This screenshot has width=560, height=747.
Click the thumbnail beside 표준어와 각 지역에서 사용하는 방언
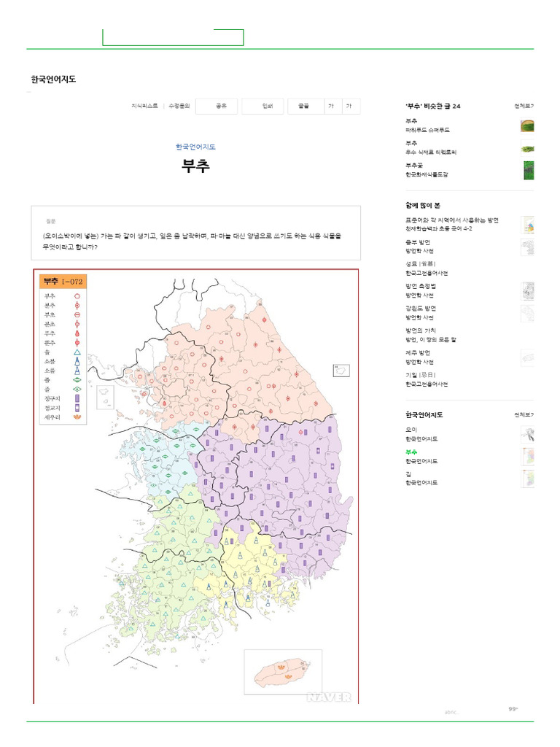tap(528, 225)
